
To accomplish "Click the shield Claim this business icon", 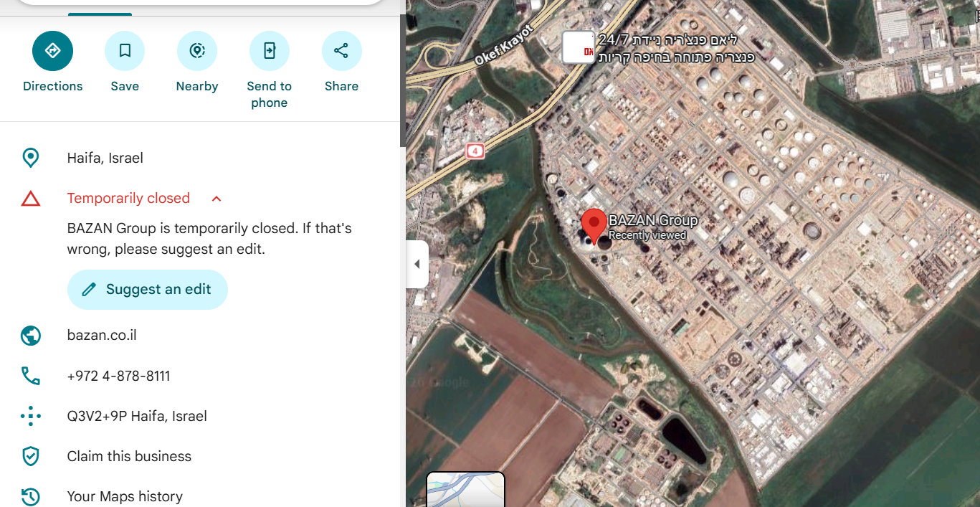I will coord(31,456).
